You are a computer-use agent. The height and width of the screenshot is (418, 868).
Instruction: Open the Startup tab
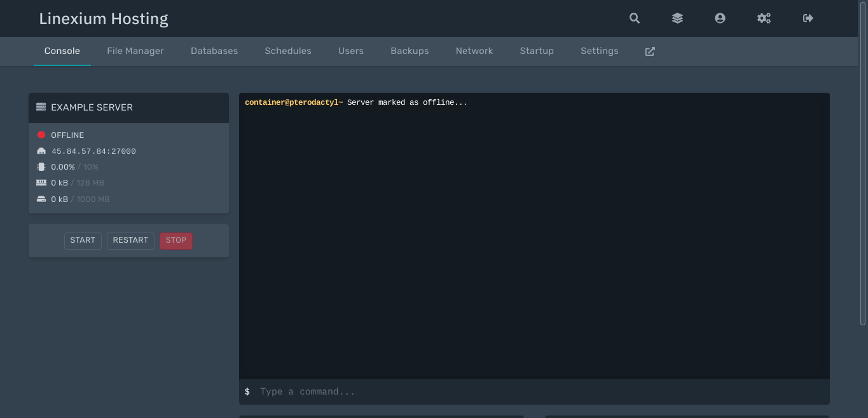pyautogui.click(x=537, y=51)
